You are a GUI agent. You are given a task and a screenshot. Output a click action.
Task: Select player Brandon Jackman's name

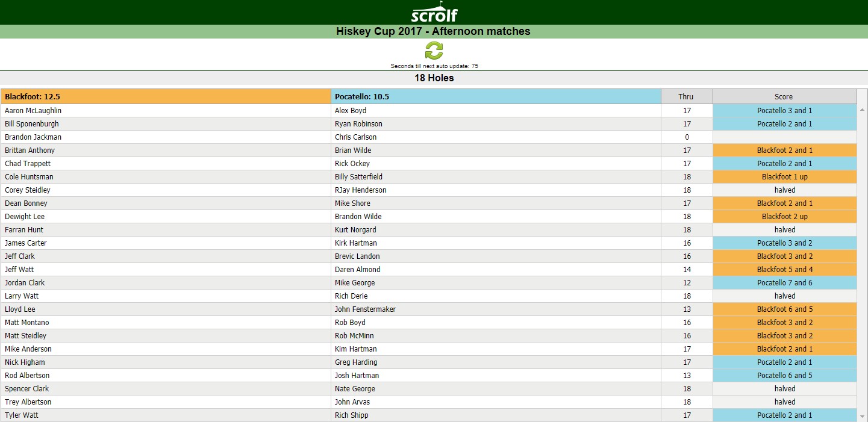[x=33, y=137]
